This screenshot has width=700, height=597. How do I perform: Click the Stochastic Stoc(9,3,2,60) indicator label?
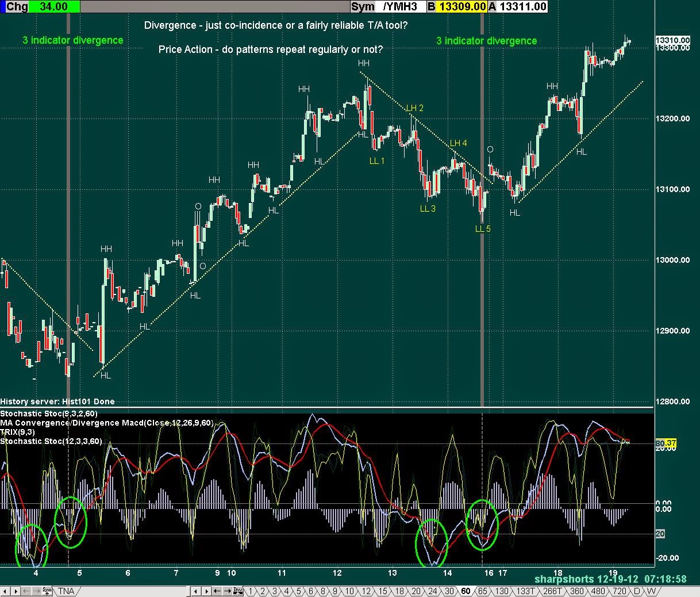point(49,414)
